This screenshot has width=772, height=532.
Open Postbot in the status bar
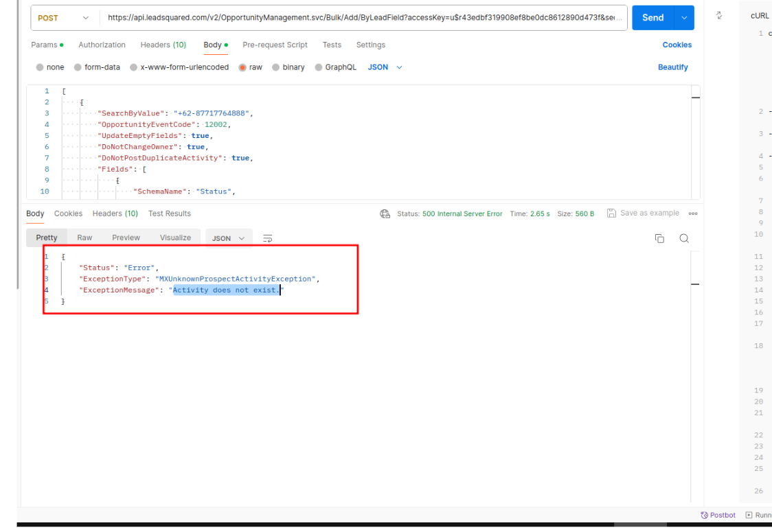tap(718, 515)
